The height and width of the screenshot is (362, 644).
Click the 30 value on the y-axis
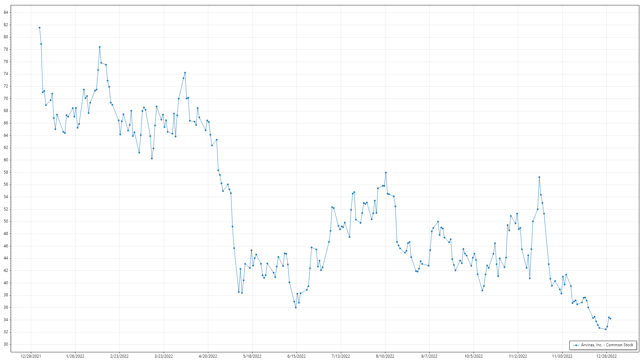6,344
